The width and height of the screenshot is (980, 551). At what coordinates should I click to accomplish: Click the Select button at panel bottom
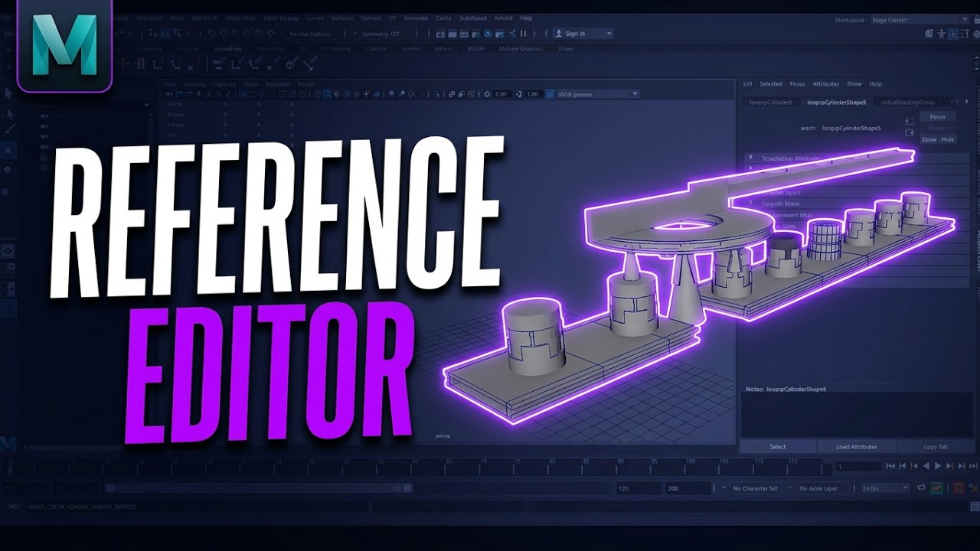[778, 447]
